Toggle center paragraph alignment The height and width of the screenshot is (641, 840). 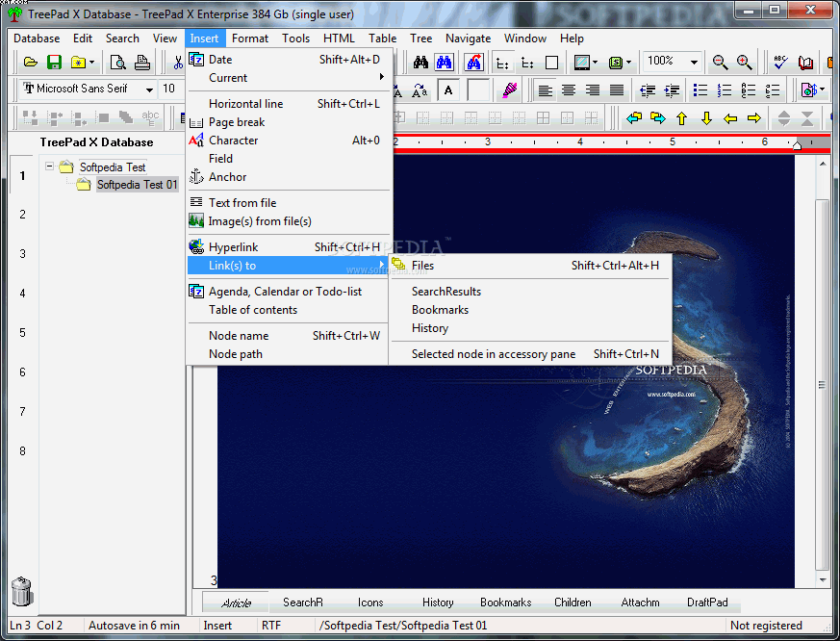coord(569,90)
